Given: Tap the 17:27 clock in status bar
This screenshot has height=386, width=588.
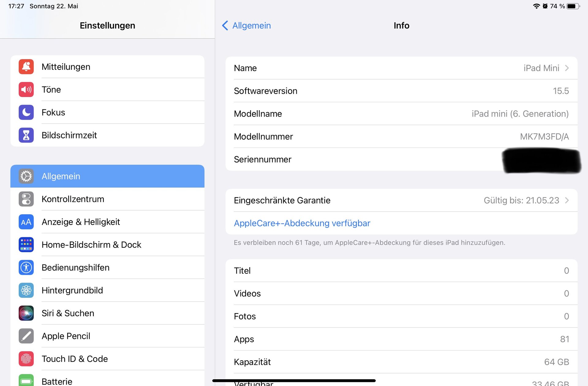Looking at the screenshot, I should click(16, 6).
